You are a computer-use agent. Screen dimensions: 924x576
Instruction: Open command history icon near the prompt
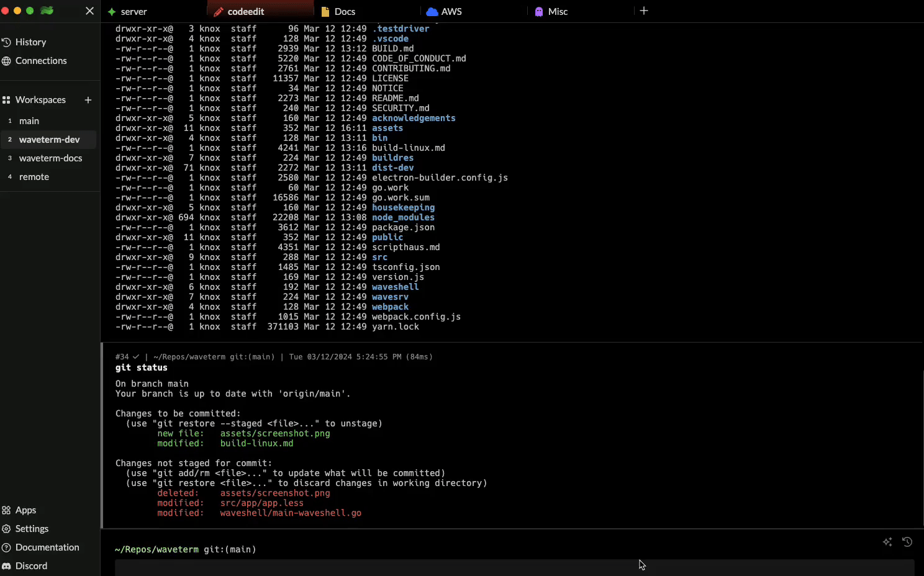tap(907, 542)
